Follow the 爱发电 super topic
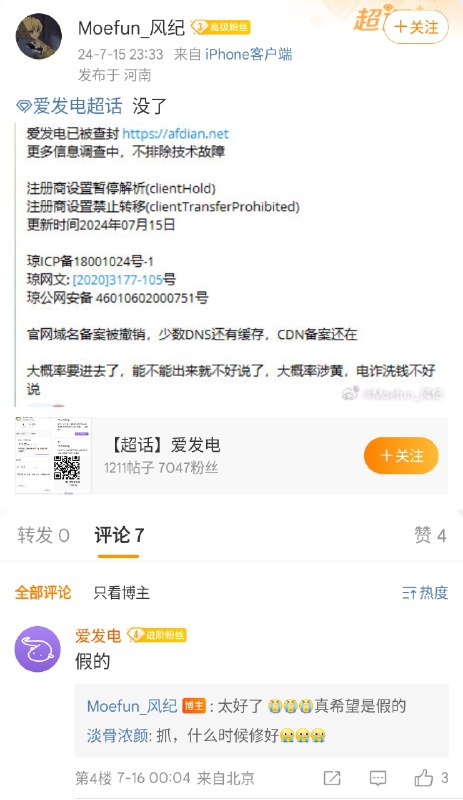 click(x=401, y=455)
